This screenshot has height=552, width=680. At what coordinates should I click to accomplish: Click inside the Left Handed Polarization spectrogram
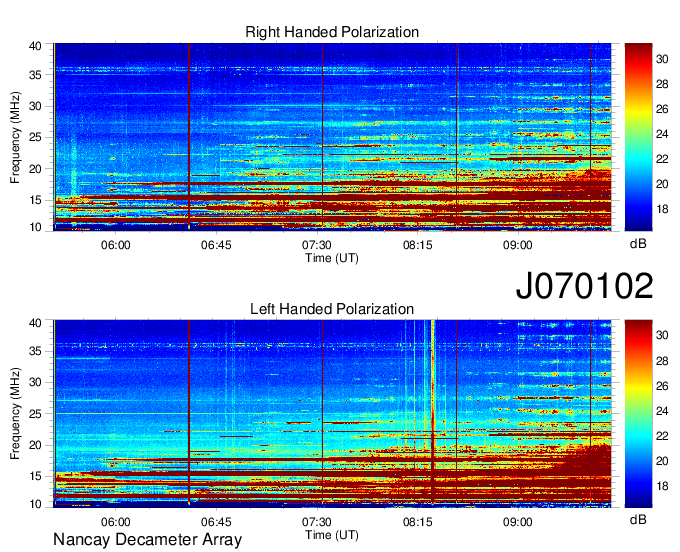click(x=332, y=414)
